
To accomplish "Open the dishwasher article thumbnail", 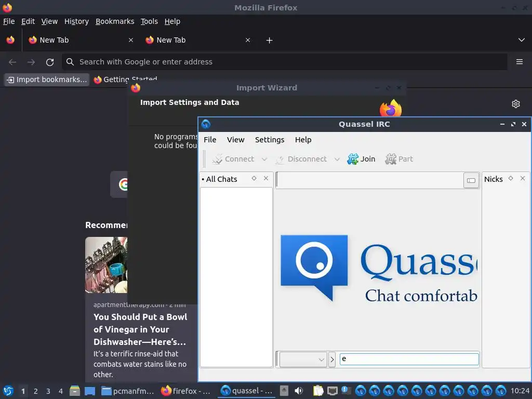I will (106, 265).
